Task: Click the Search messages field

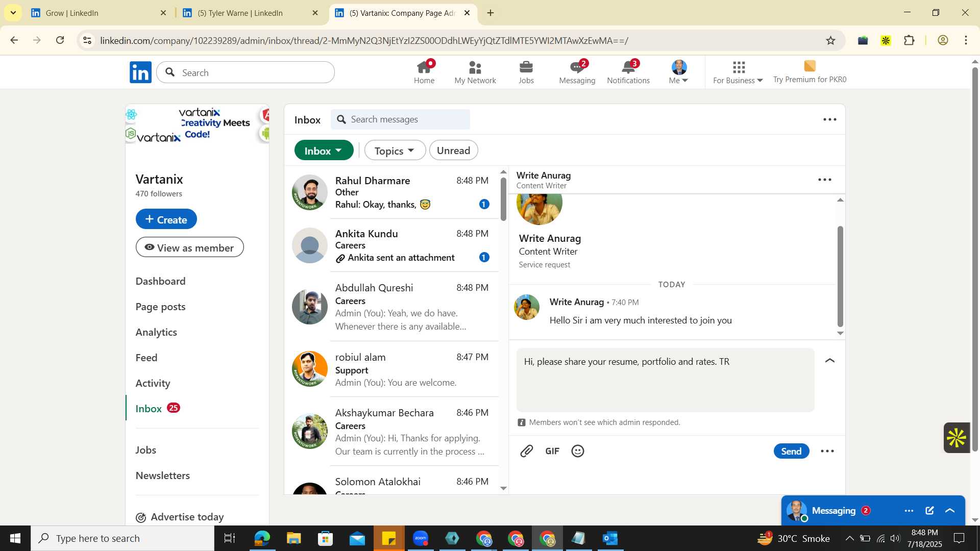Action: tap(400, 119)
